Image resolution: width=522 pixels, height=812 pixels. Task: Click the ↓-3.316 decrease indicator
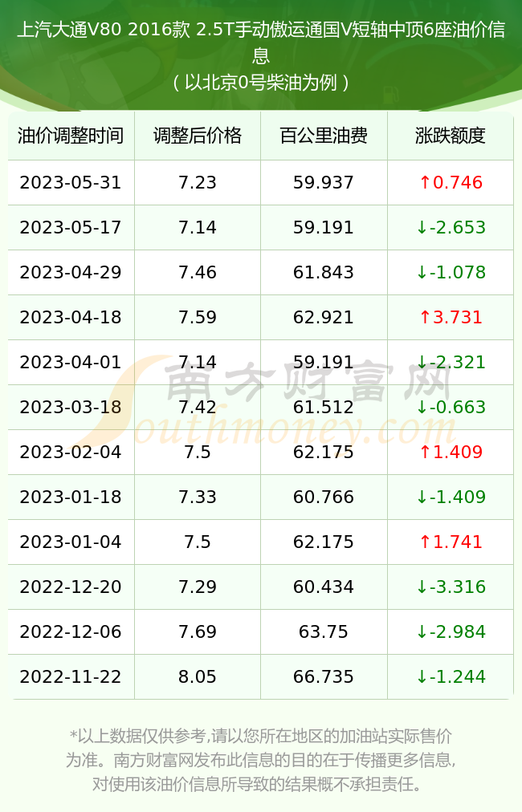[x=451, y=587]
